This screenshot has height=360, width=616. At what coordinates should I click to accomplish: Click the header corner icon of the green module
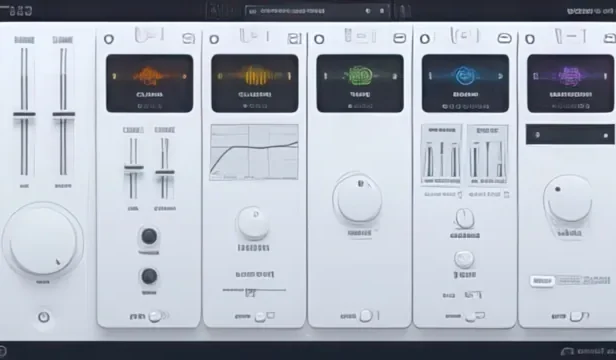400,38
